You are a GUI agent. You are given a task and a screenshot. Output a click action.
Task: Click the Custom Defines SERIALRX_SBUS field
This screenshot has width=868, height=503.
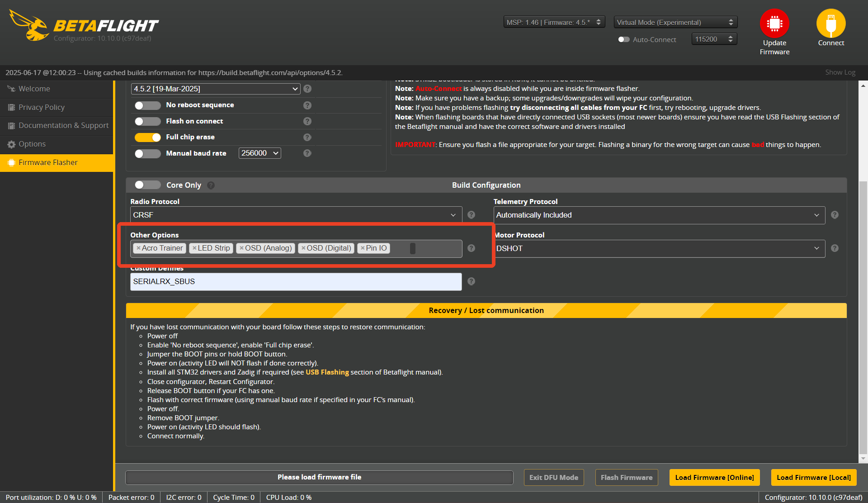pyautogui.click(x=296, y=281)
